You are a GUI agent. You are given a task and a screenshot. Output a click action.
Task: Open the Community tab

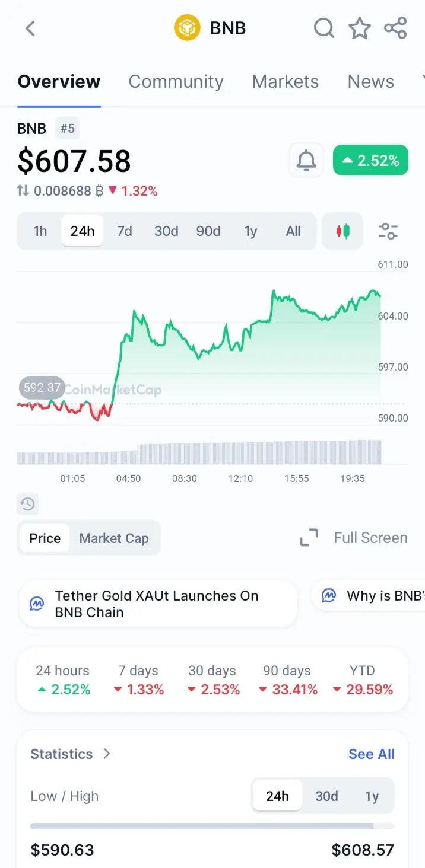pos(176,81)
